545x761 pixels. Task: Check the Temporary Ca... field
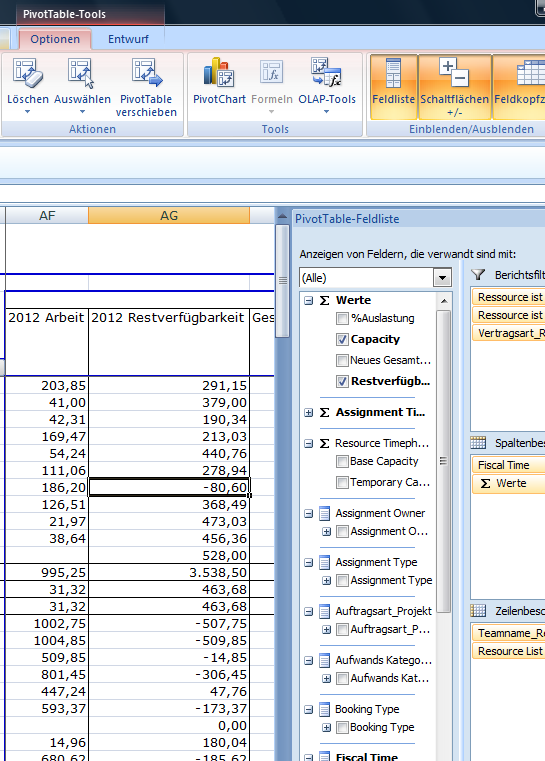pyautogui.click(x=342, y=482)
